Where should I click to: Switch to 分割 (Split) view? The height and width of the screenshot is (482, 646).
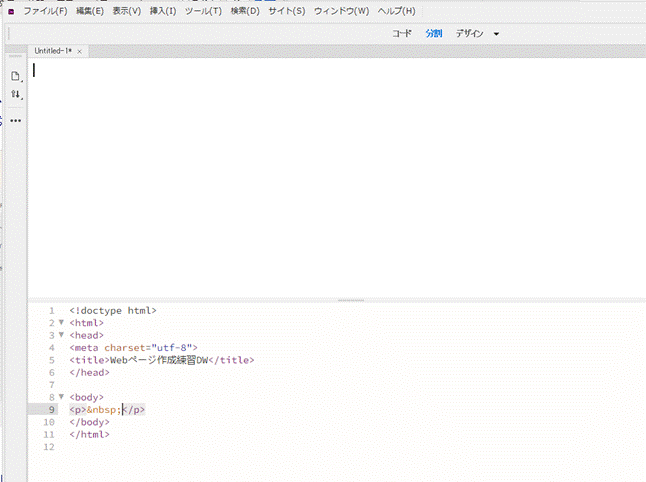(x=433, y=33)
